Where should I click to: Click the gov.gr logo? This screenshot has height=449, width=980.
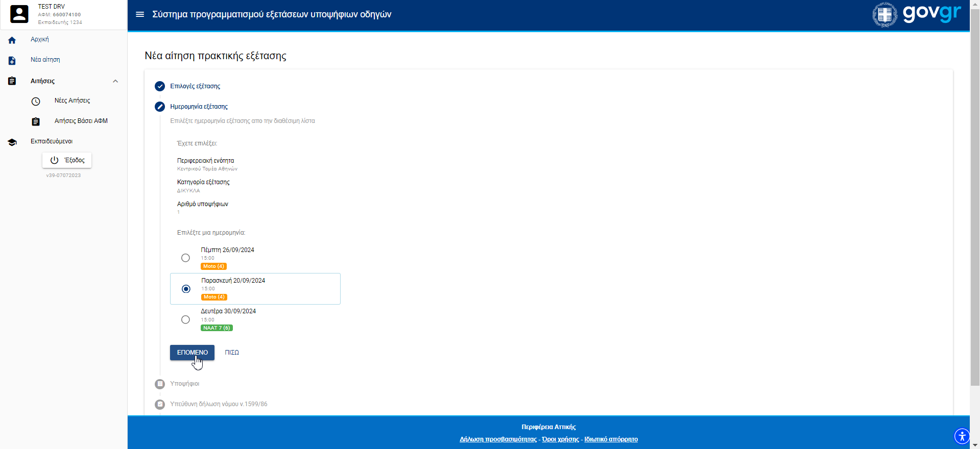(917, 14)
